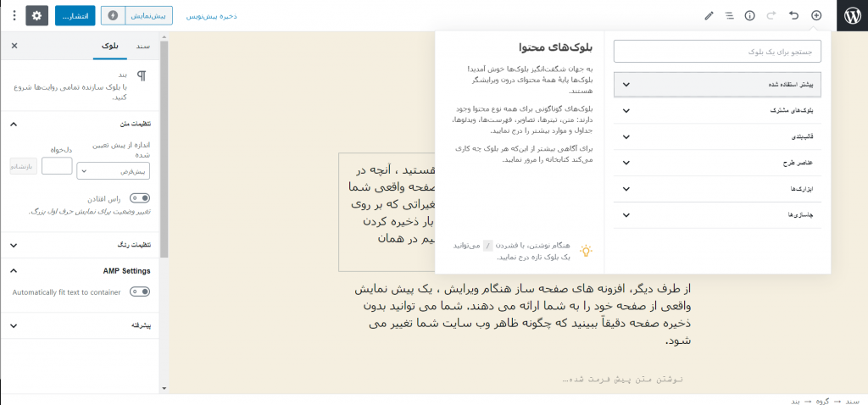The width and height of the screenshot is (868, 405).
Task: Click the sidebar scrollbar down arrow
Action: (164, 389)
